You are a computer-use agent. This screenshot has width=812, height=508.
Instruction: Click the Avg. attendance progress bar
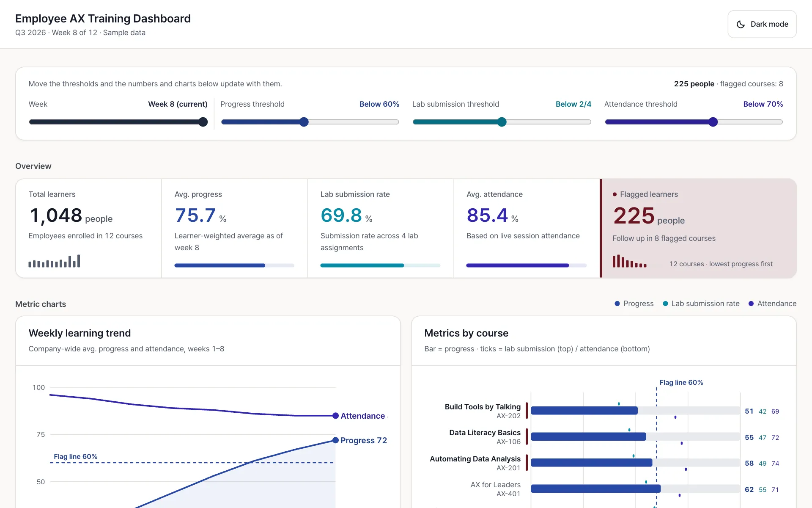[527, 265]
